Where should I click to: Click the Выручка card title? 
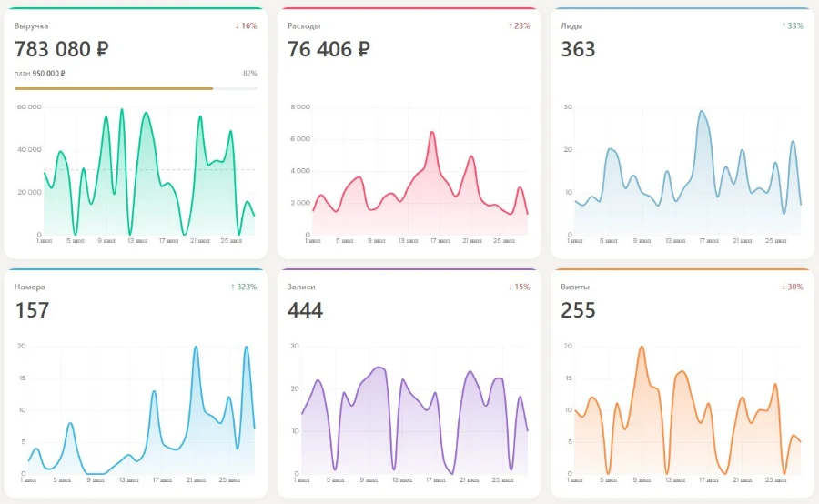tap(31, 25)
